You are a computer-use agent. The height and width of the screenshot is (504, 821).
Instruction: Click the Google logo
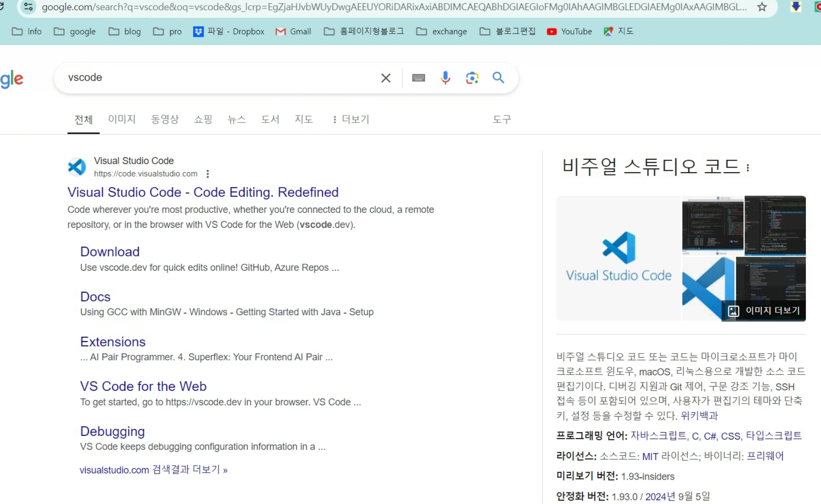point(12,80)
